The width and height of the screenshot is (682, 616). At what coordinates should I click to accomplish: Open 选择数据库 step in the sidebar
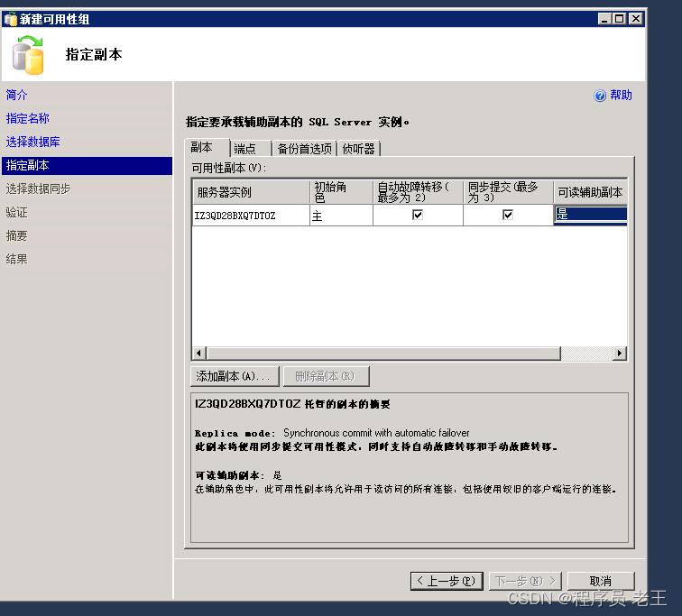click(x=33, y=142)
